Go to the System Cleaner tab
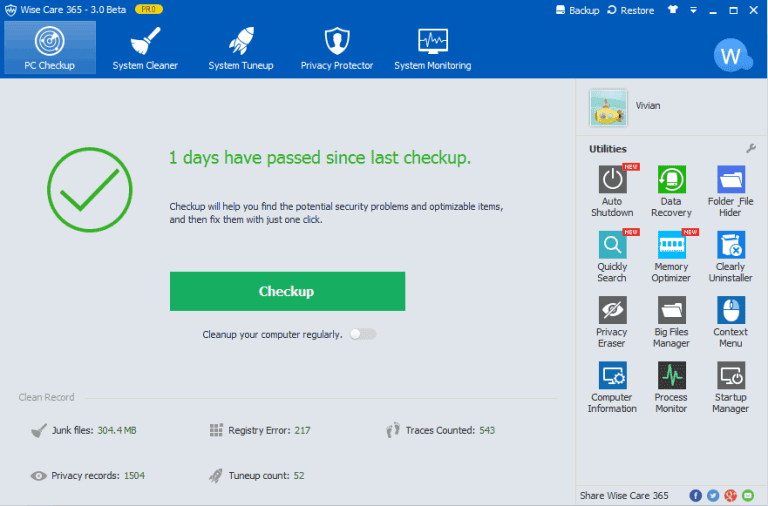This screenshot has width=768, height=506. [x=145, y=48]
